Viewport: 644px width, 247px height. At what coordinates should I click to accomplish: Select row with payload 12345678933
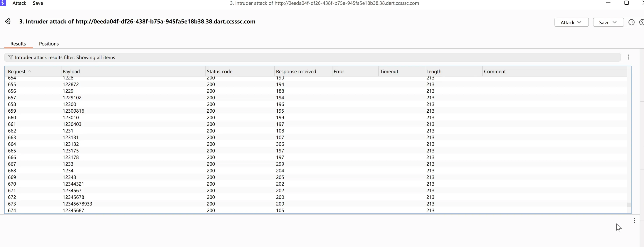tap(77, 204)
